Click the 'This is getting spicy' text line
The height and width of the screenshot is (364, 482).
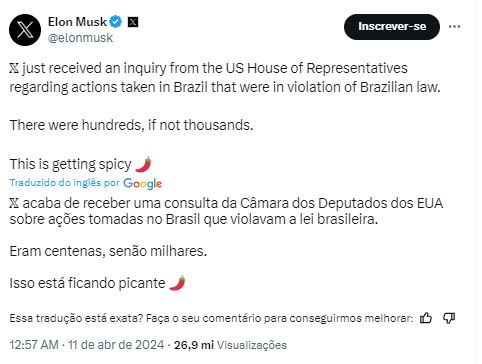point(70,164)
